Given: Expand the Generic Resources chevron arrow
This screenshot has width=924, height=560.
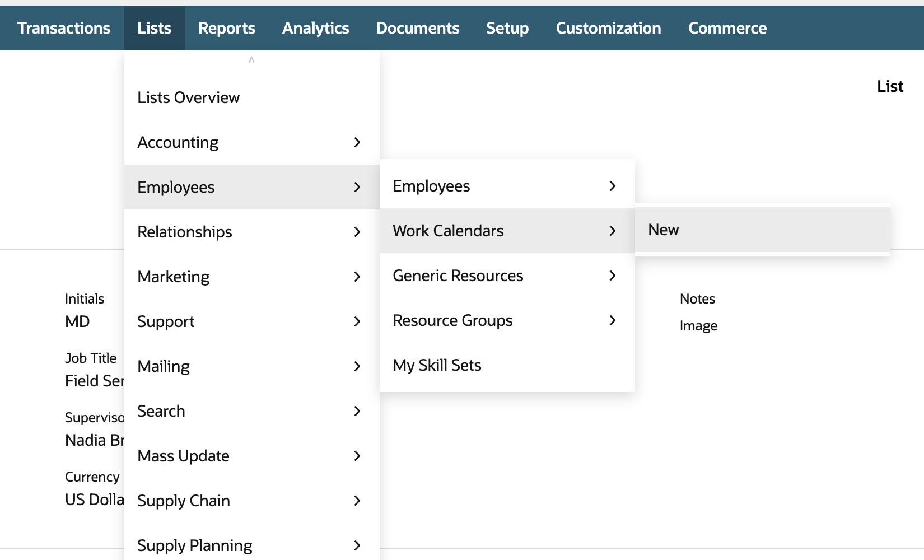Looking at the screenshot, I should pyautogui.click(x=613, y=276).
